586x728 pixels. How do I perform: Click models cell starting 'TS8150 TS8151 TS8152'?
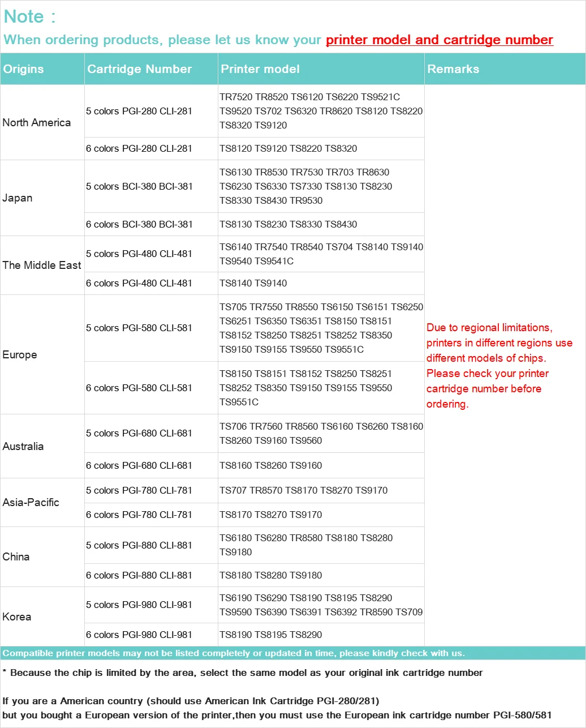(321, 388)
